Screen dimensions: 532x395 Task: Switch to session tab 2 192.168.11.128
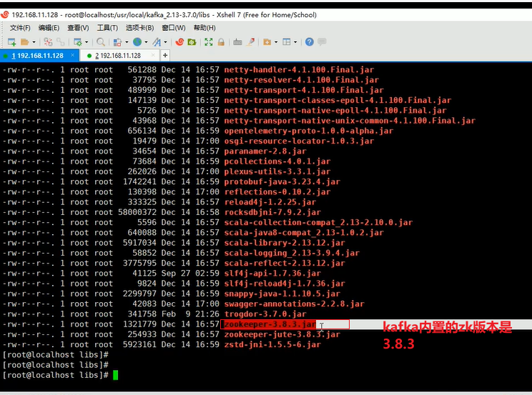(118, 56)
